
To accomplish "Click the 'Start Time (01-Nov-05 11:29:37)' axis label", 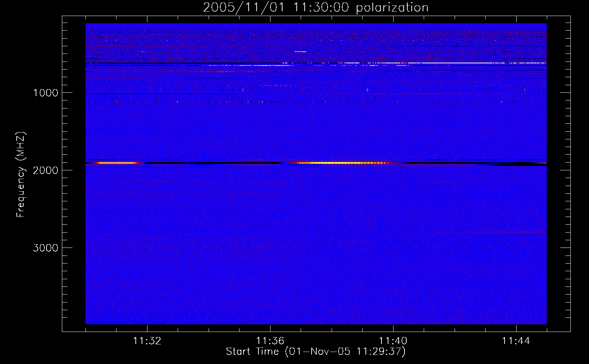I will (316, 352).
